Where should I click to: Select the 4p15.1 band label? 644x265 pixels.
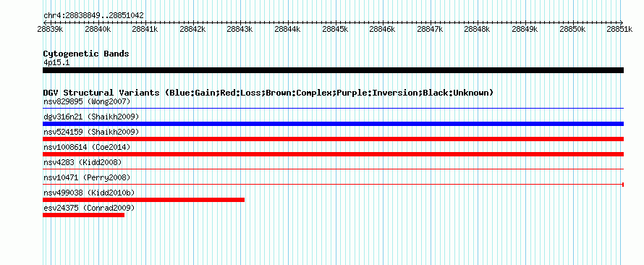[x=56, y=63]
